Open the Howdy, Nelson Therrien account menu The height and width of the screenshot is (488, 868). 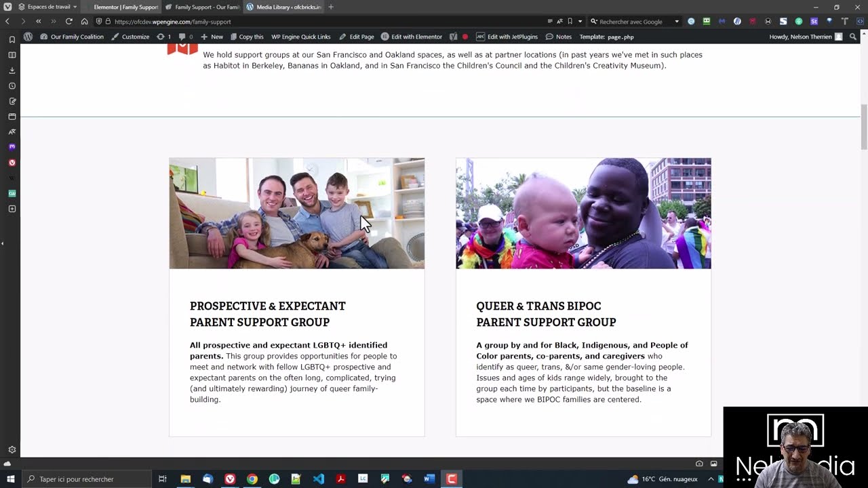point(806,37)
